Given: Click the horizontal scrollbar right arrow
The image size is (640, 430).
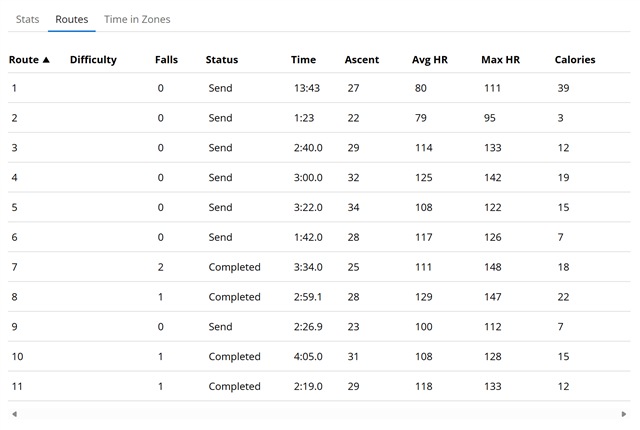Looking at the screenshot, I should pyautogui.click(x=624, y=413).
